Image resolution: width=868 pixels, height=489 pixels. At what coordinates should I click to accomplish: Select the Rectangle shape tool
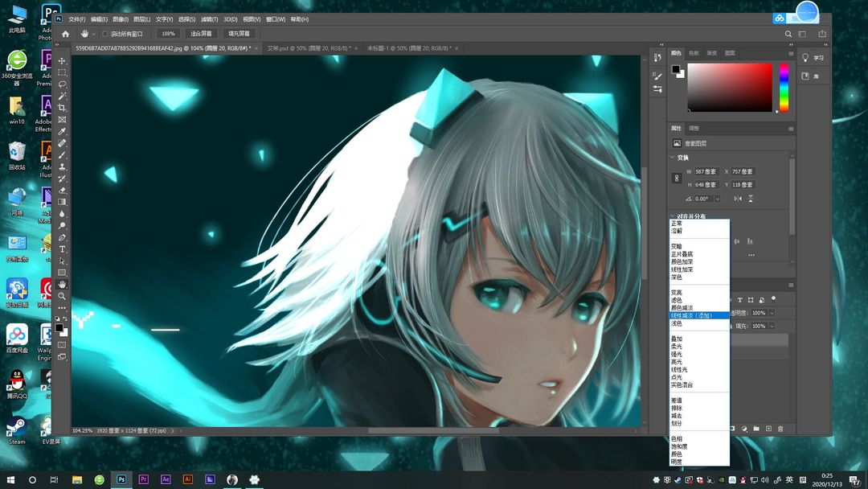62,273
